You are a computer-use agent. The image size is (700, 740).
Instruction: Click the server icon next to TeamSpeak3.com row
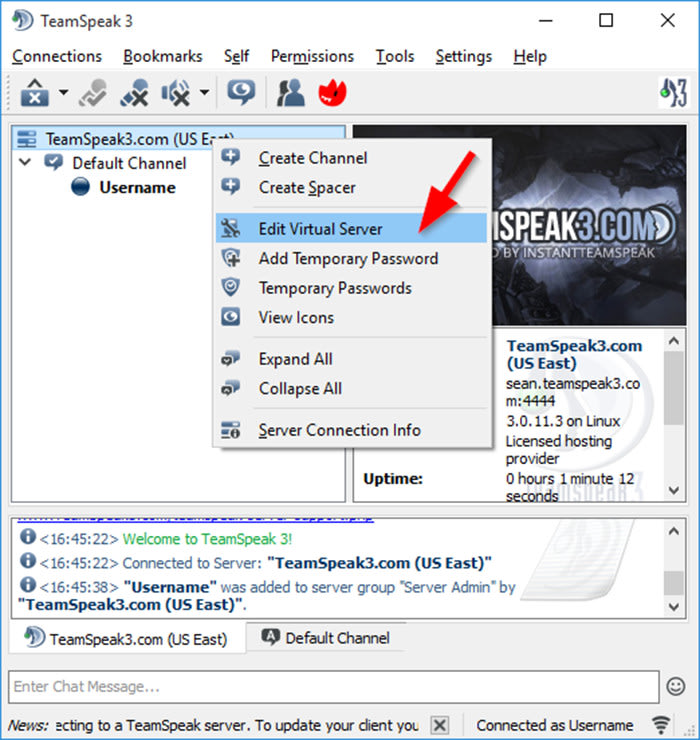pos(26,139)
